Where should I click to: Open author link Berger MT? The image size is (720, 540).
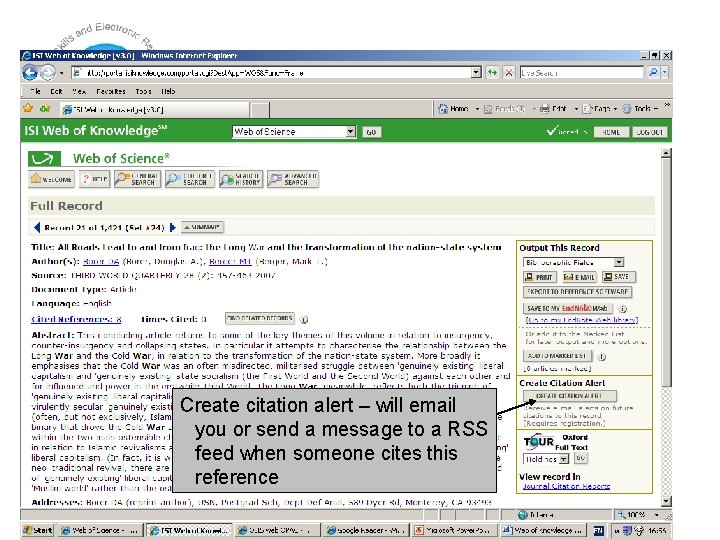pos(230,261)
